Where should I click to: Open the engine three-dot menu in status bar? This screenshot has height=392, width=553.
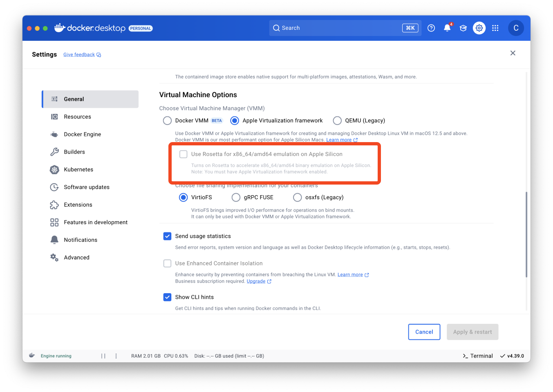[x=116, y=356]
